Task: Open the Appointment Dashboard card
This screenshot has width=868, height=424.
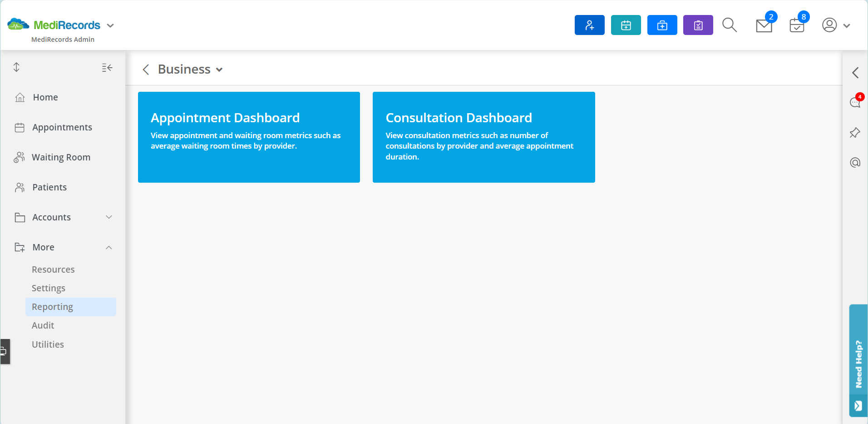Action: pos(249,137)
